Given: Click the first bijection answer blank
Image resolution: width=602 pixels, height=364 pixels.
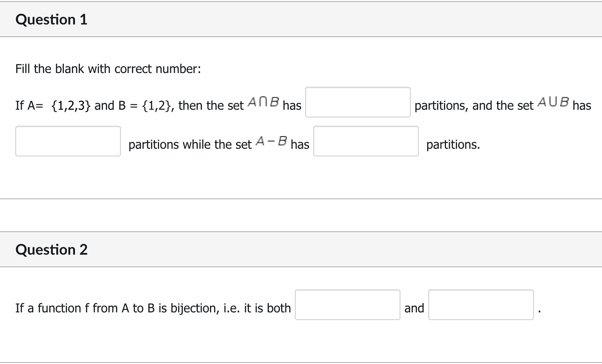Looking at the screenshot, I should (348, 305).
